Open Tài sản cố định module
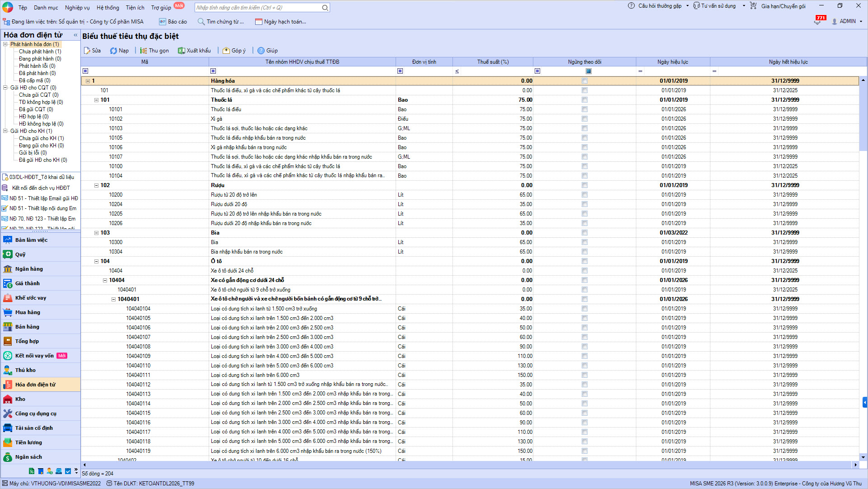This screenshot has height=489, width=868. [x=34, y=428]
